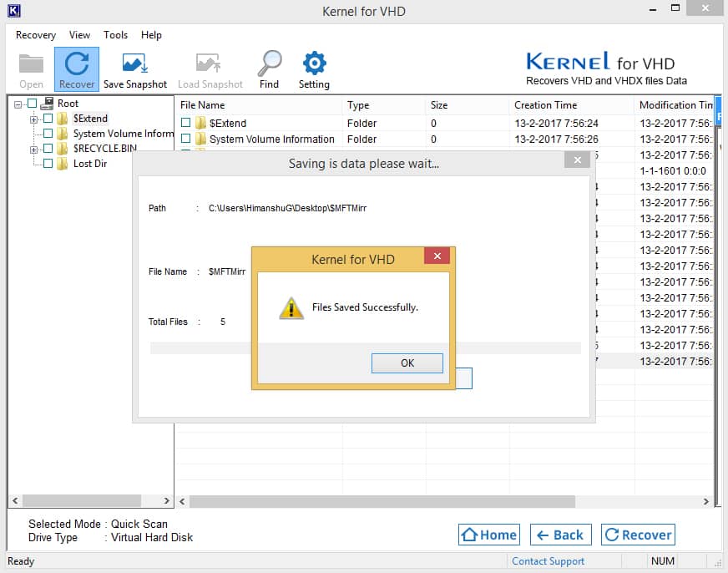This screenshot has width=728, height=573.
Task: Click the Lost Dir folder icon in tree
Action: tap(63, 164)
